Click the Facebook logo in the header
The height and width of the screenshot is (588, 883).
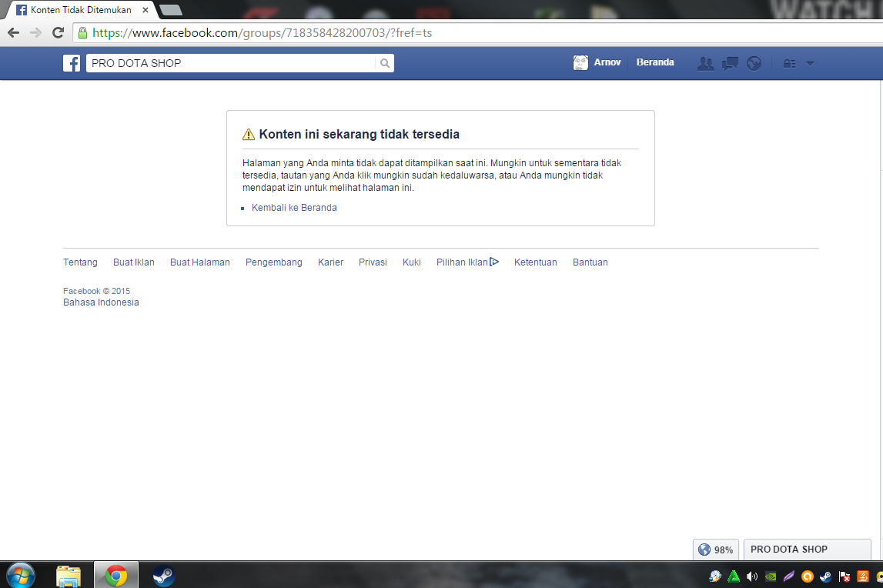(x=72, y=63)
